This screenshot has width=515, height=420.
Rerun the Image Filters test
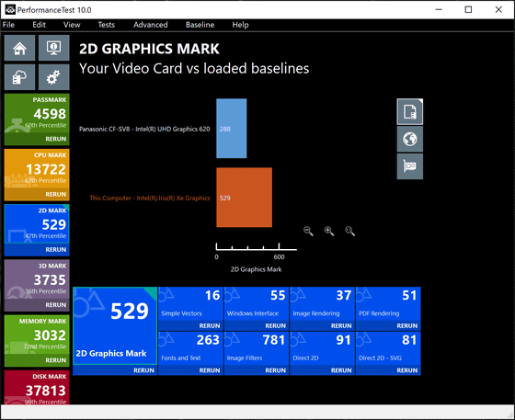[x=275, y=370]
